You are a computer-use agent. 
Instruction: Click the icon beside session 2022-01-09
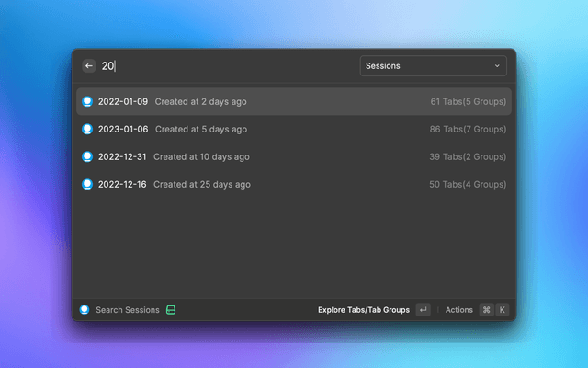pos(87,101)
